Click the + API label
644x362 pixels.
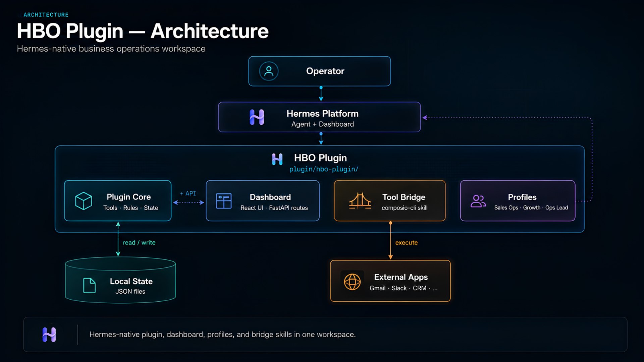click(x=188, y=193)
